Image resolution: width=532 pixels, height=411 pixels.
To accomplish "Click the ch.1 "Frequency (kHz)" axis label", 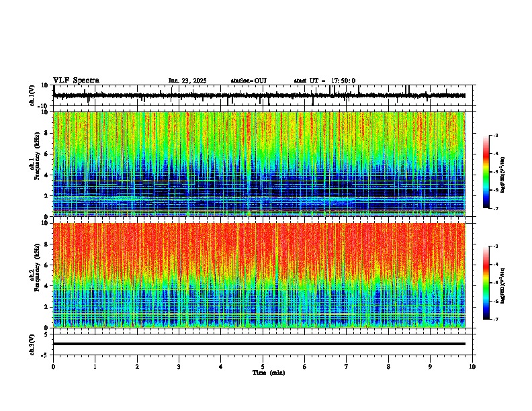I will click(x=37, y=156).
